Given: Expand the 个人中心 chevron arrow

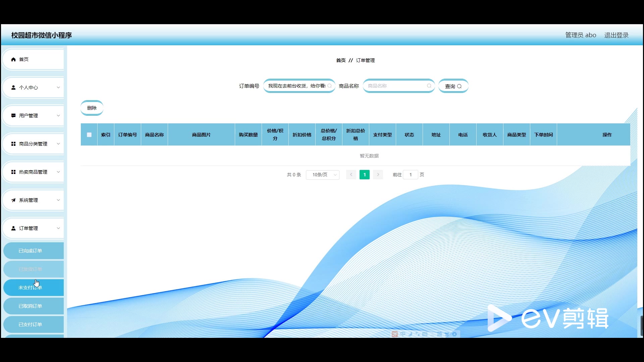Looking at the screenshot, I should pos(58,87).
